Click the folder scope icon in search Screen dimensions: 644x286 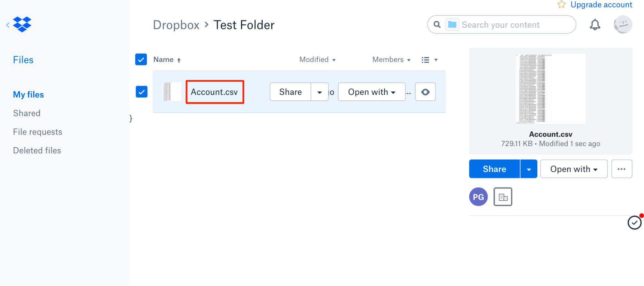pyautogui.click(x=452, y=24)
